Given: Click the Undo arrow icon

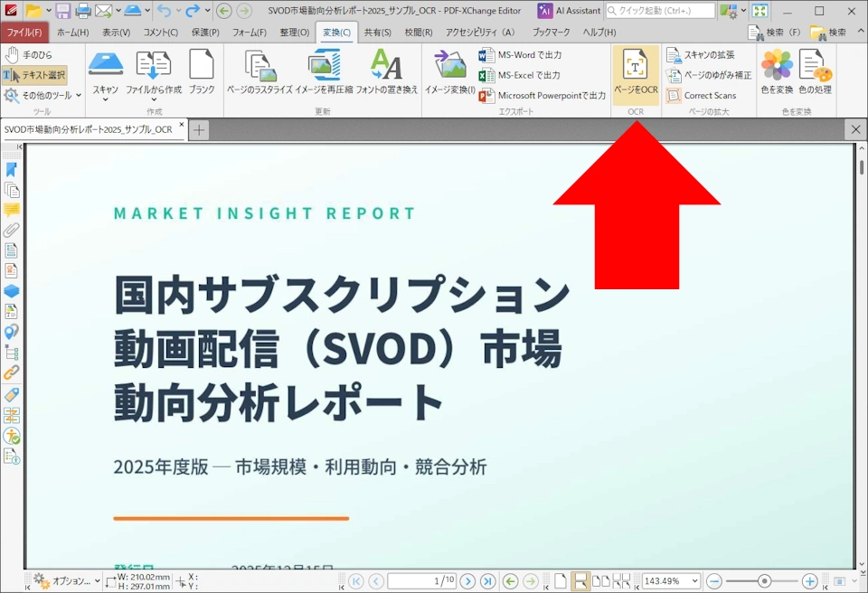Looking at the screenshot, I should click(x=164, y=10).
